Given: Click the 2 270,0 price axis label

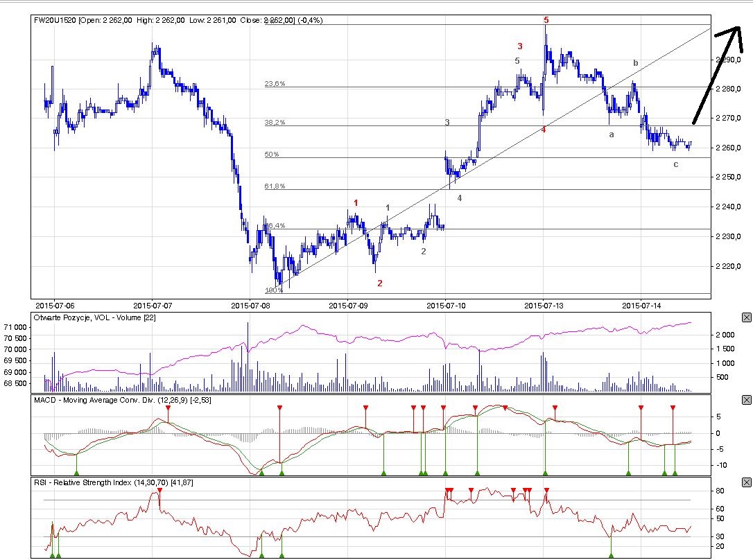Looking at the screenshot, I should (x=728, y=118).
